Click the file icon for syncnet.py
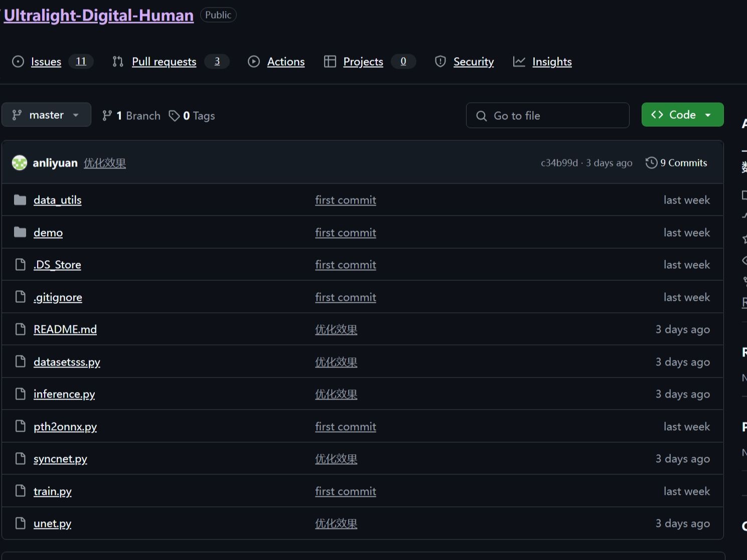 [x=20, y=458]
